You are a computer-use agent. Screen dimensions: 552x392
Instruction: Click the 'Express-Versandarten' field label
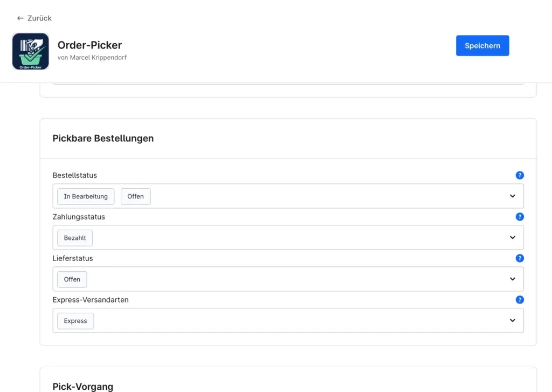click(91, 300)
